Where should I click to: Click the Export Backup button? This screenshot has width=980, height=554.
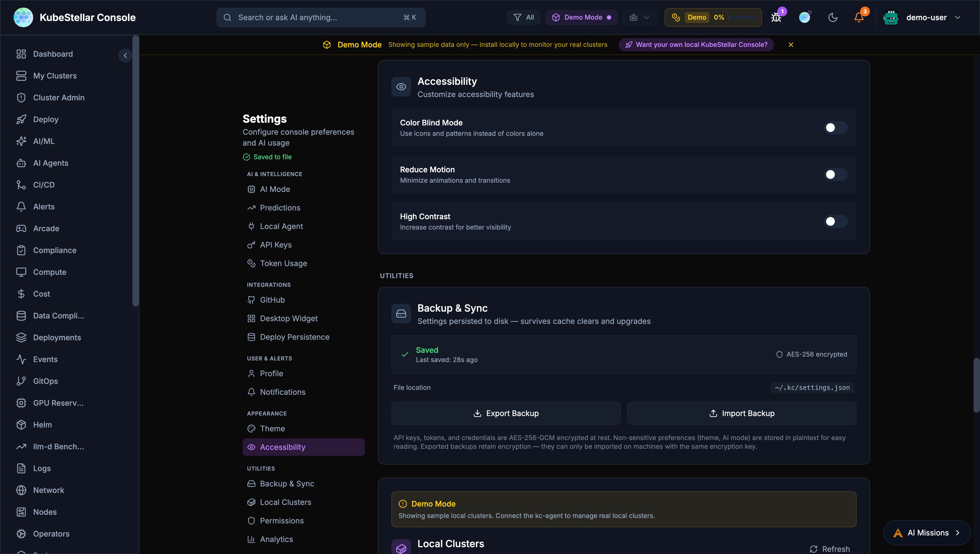pos(506,413)
